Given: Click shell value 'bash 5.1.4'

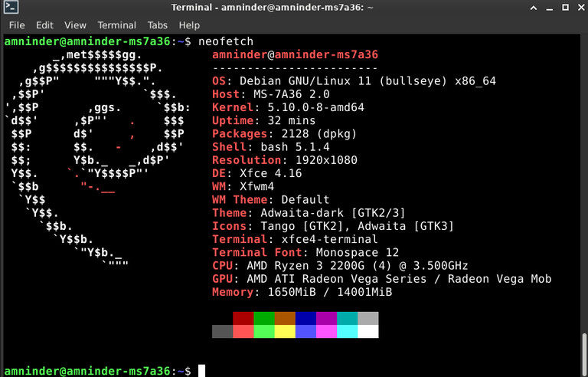Looking at the screenshot, I should (295, 147).
